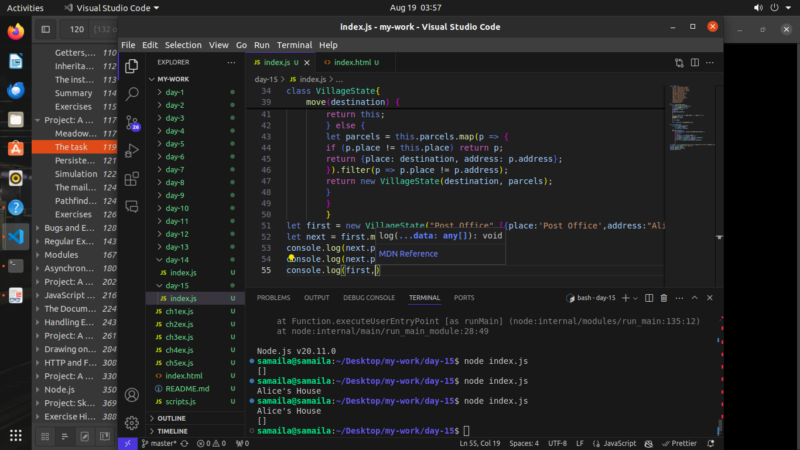Click 'Ln 55, Col 19' cursor position

point(480,443)
